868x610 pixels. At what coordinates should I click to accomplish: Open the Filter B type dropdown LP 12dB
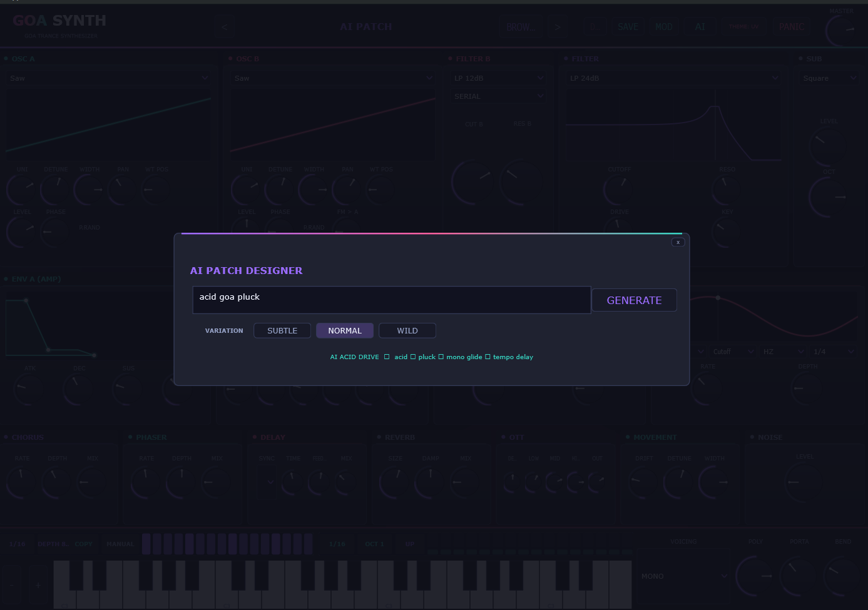[499, 78]
